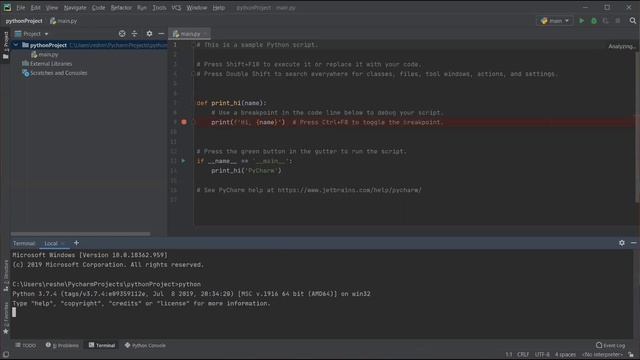Open the Navigate menu
The image size is (640, 360).
click(75, 8)
